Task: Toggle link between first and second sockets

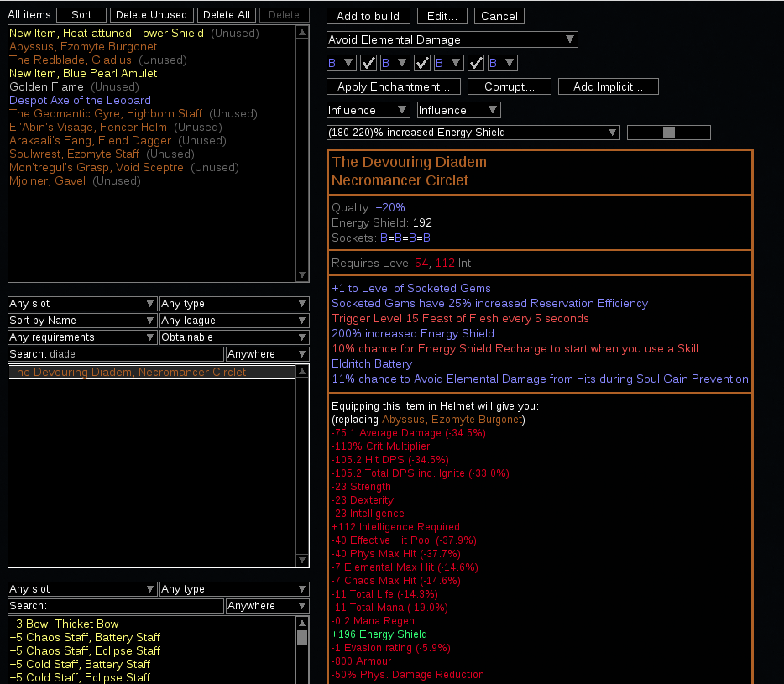Action: [x=368, y=63]
